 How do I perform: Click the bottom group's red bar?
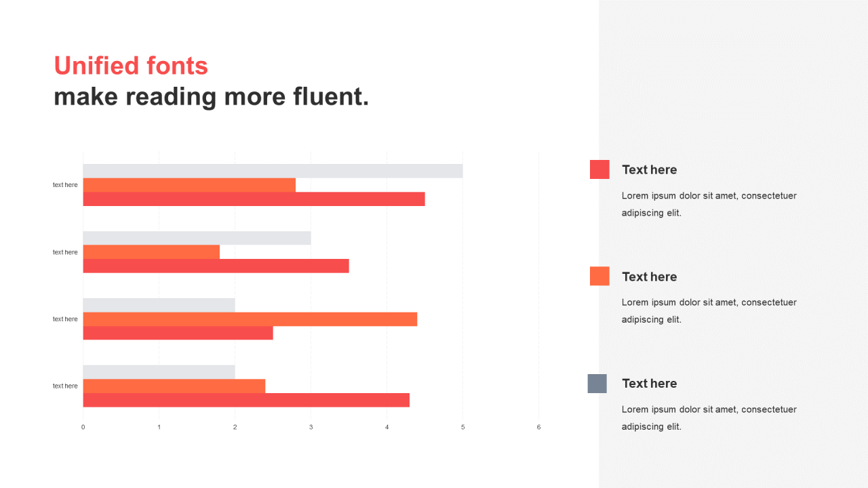(246, 400)
